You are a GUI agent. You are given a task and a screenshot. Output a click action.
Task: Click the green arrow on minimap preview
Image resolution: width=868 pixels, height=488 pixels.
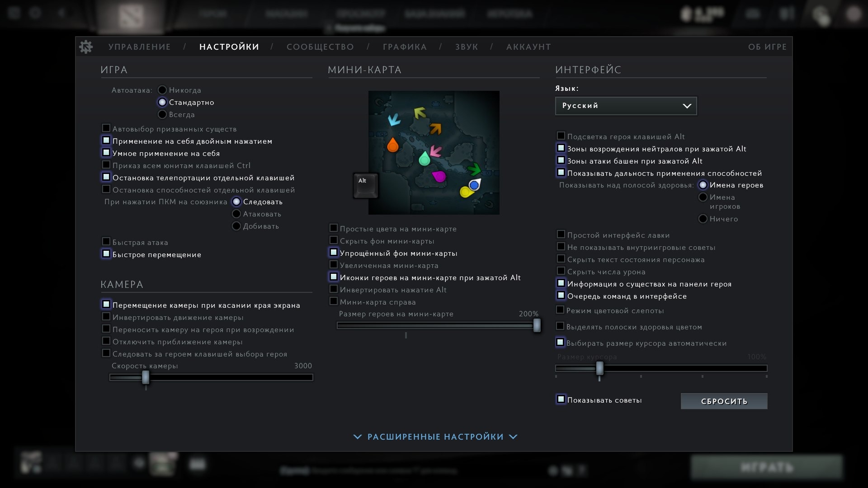(474, 169)
